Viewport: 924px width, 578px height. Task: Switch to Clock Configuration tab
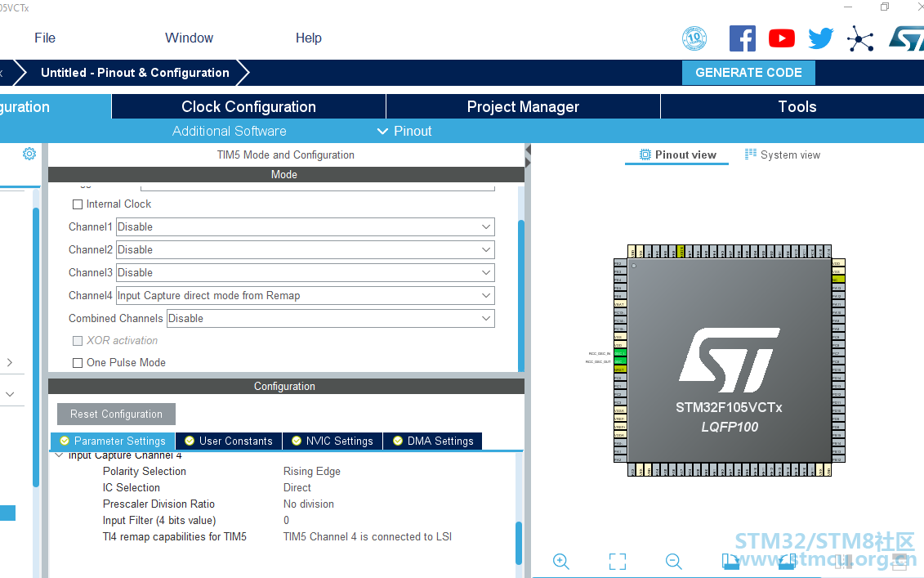click(x=248, y=107)
